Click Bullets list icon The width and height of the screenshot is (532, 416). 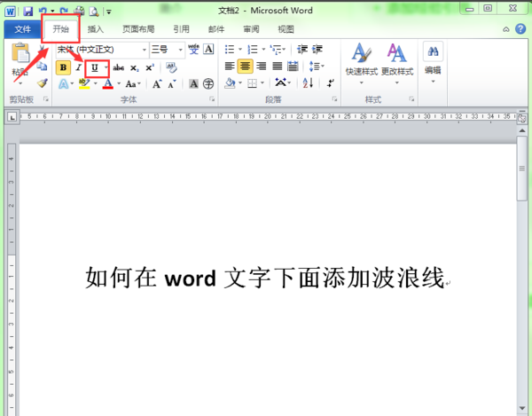(x=230, y=50)
